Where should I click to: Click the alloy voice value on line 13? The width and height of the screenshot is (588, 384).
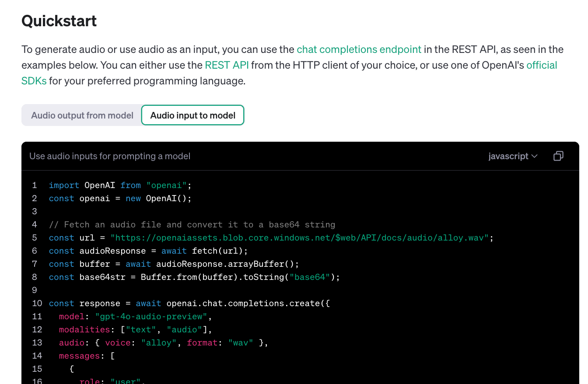(x=158, y=342)
